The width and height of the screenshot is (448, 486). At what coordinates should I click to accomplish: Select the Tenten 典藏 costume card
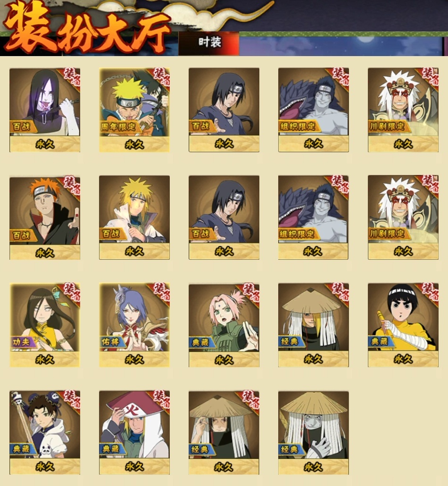tap(45, 432)
